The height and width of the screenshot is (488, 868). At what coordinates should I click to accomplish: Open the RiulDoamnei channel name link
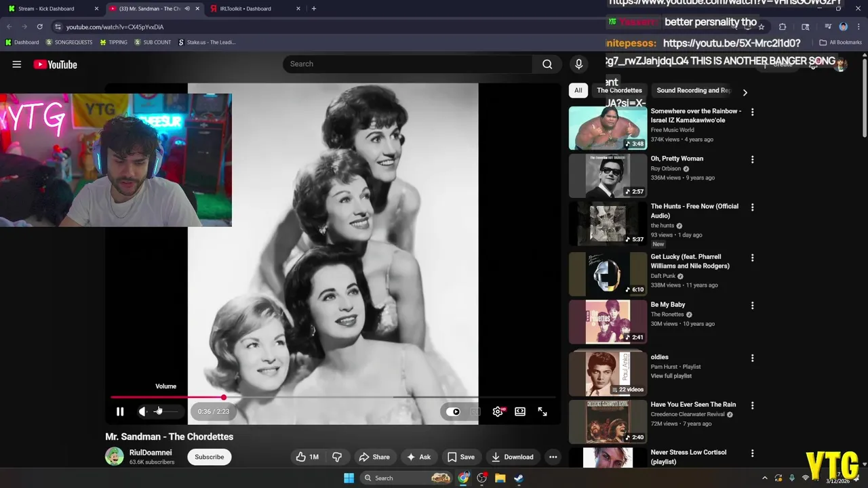point(151,453)
